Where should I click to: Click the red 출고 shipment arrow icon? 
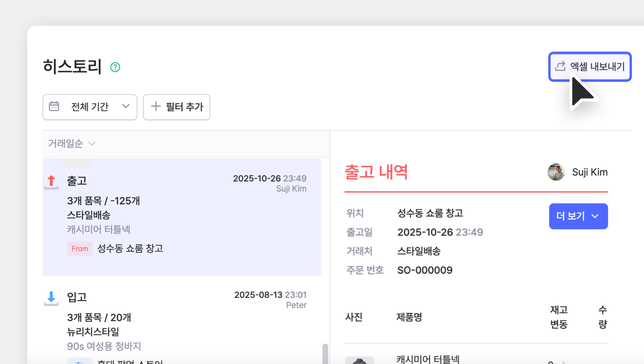point(51,181)
